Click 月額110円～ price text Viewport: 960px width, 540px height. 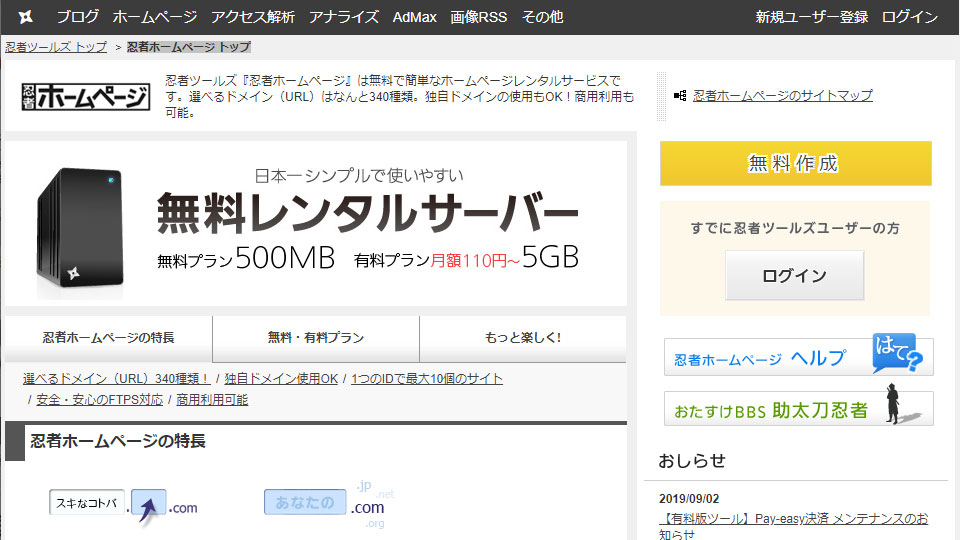coord(475,261)
